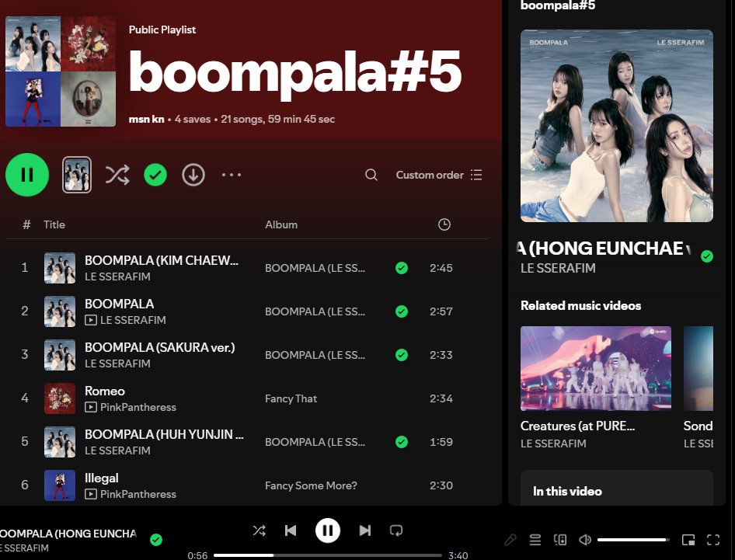Enable shuffle in the playlist header

point(117,175)
